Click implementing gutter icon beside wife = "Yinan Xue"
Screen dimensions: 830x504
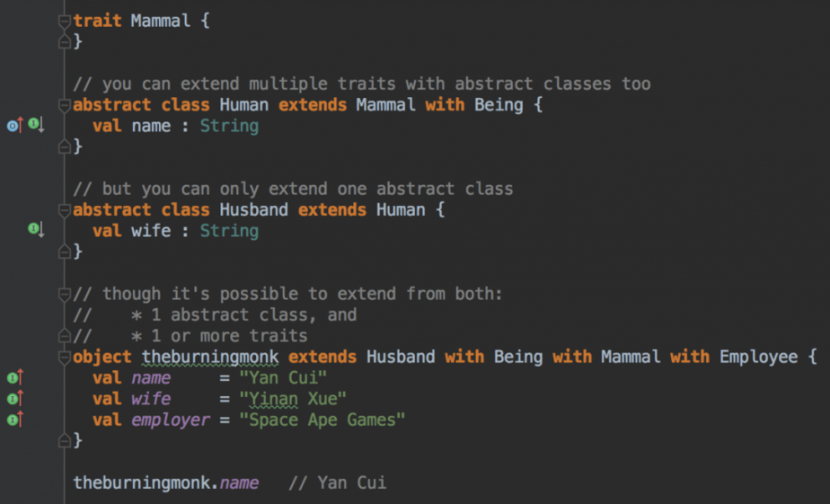[14, 399]
